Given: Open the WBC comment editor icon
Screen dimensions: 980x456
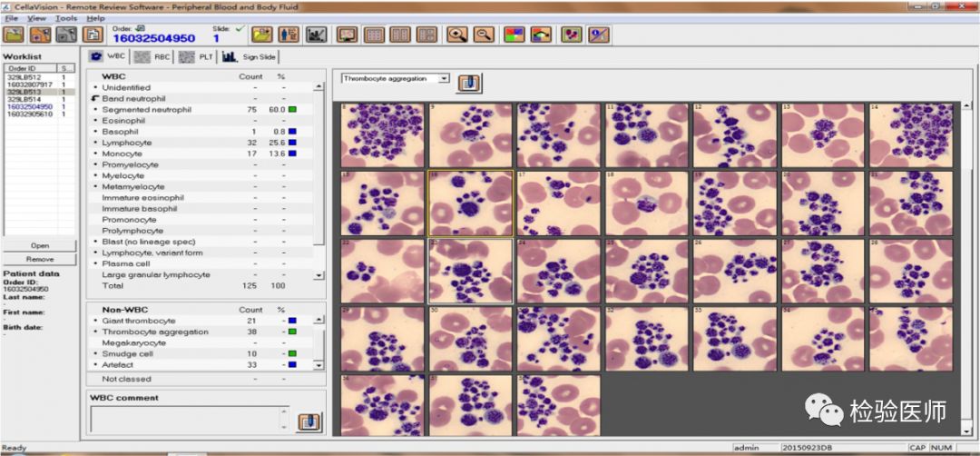Looking at the screenshot, I should pos(310,422).
